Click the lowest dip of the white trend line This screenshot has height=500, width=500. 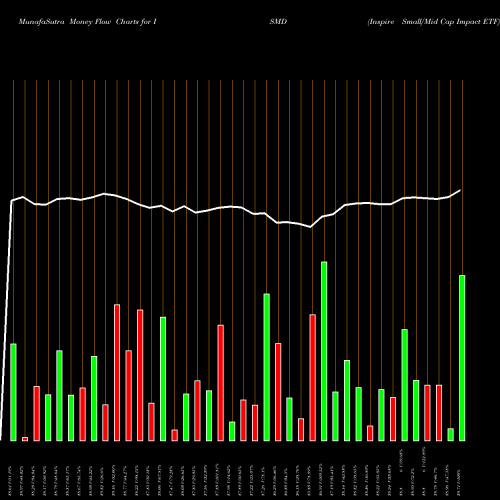[x=311, y=227]
